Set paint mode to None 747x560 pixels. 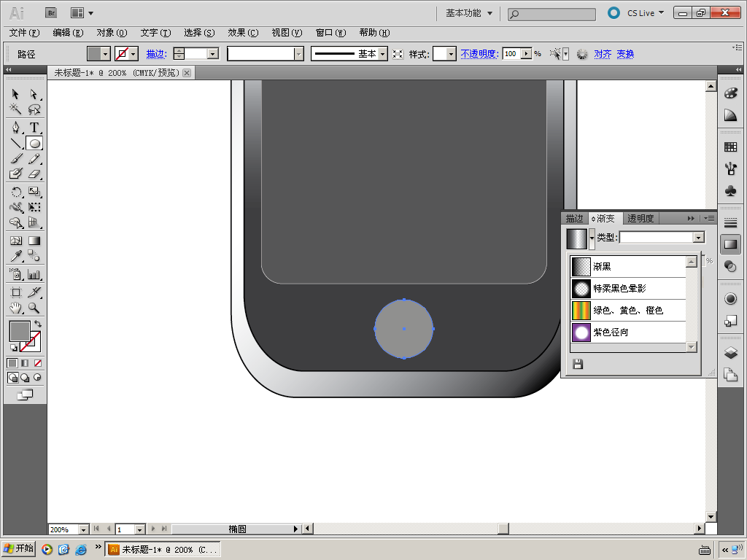38,362
